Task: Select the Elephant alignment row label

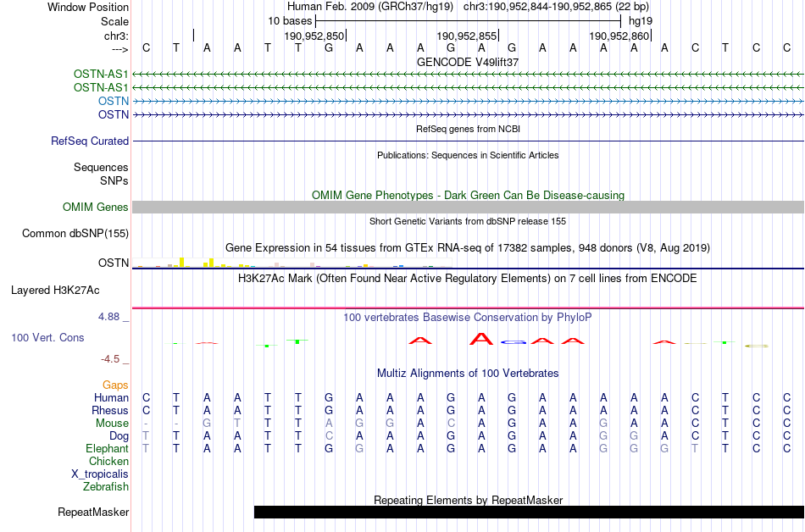Action: tap(107, 448)
